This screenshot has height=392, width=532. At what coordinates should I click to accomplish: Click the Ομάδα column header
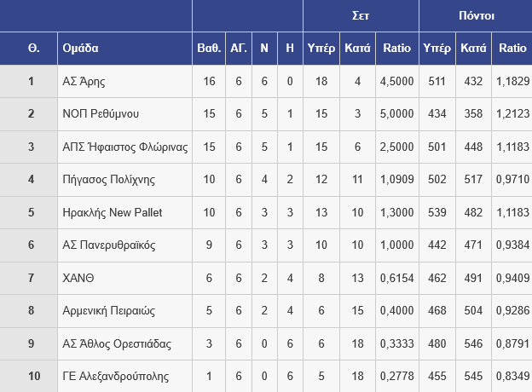tap(81, 48)
